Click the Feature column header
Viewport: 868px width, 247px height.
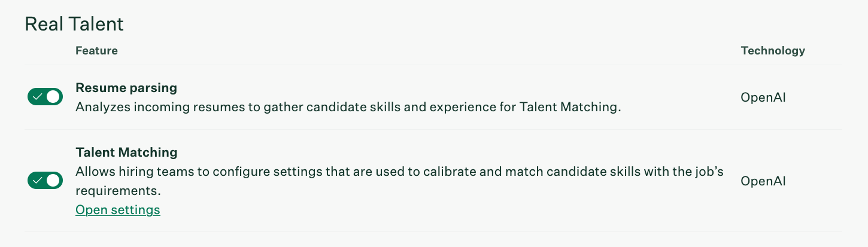[96, 51]
